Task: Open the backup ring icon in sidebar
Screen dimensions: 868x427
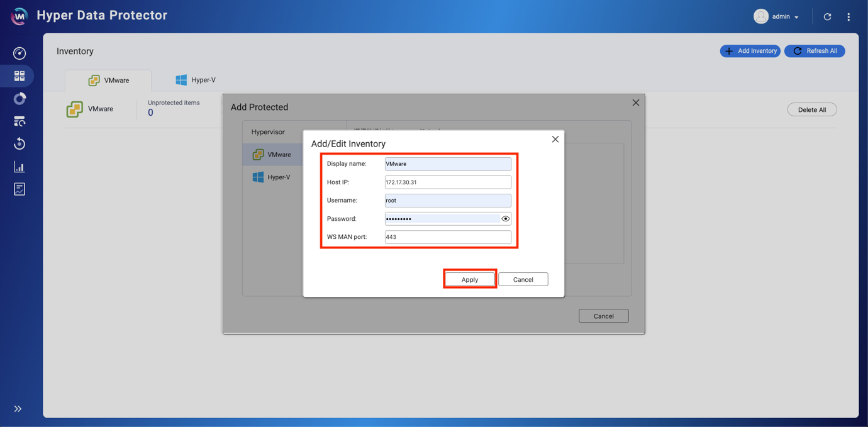Action: click(19, 99)
